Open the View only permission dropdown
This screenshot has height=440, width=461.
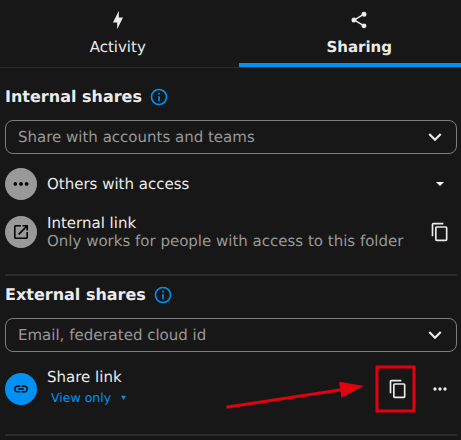pyautogui.click(x=88, y=398)
